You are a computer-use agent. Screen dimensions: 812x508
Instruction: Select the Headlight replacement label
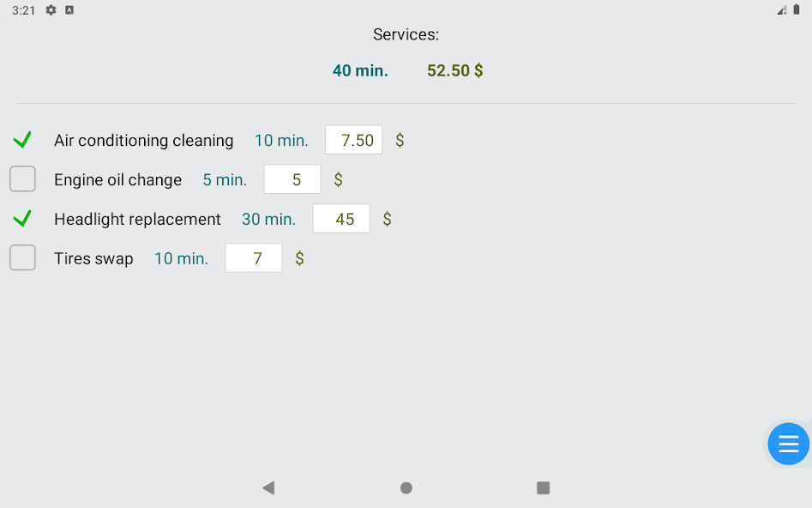pos(137,220)
